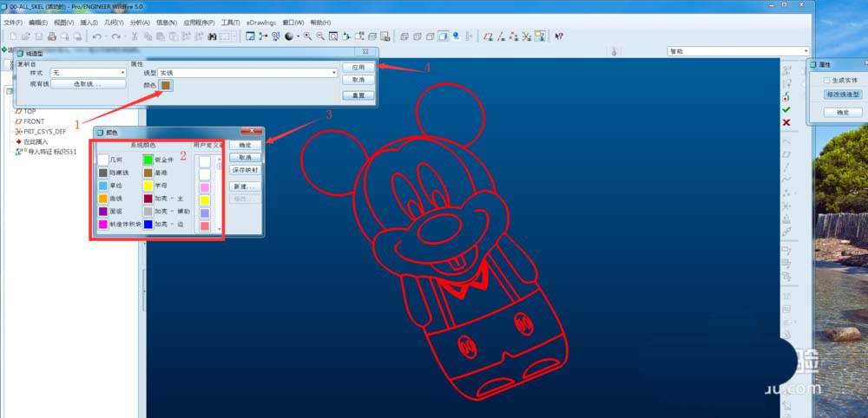Open the 样式 style dropdown showing 无
Image resolution: width=868 pixels, height=418 pixels.
pyautogui.click(x=89, y=73)
